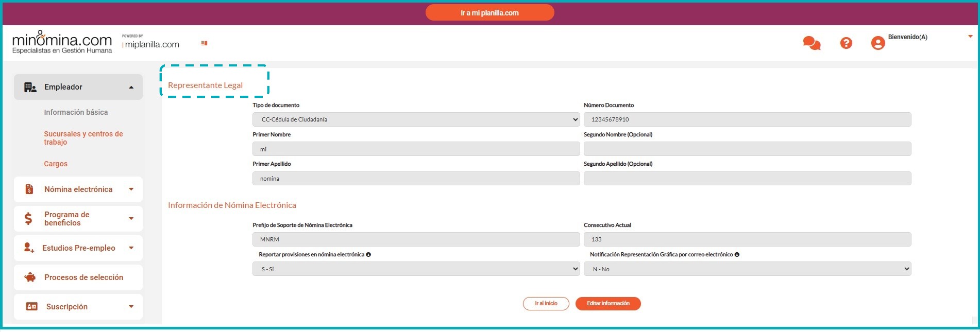
Task: Click the Procesos de selección piggy icon
Action: [30, 277]
